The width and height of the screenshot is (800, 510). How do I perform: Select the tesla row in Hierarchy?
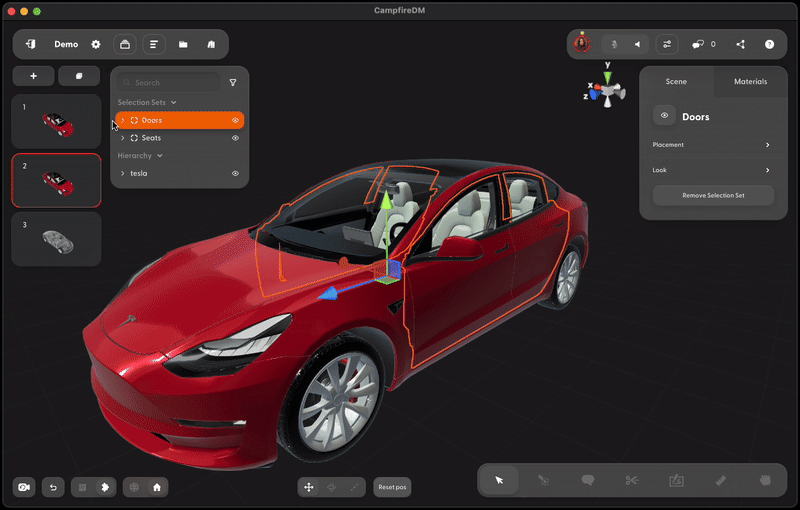180,173
